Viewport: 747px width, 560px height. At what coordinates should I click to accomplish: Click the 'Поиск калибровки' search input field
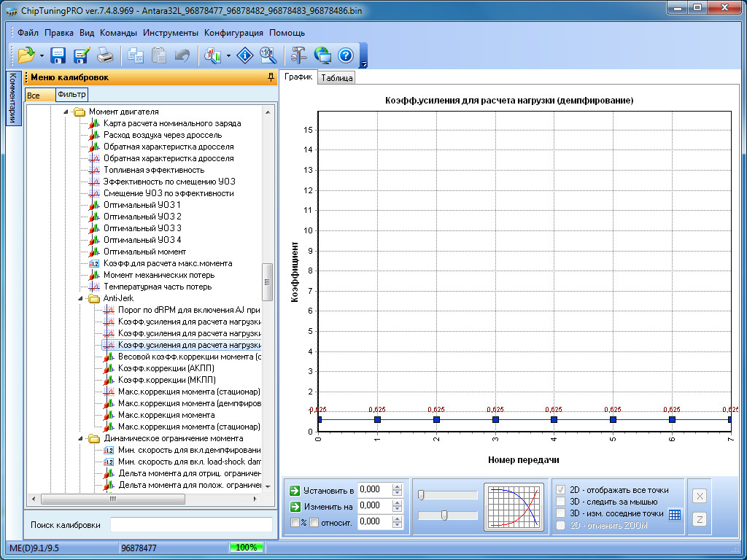tap(190, 525)
